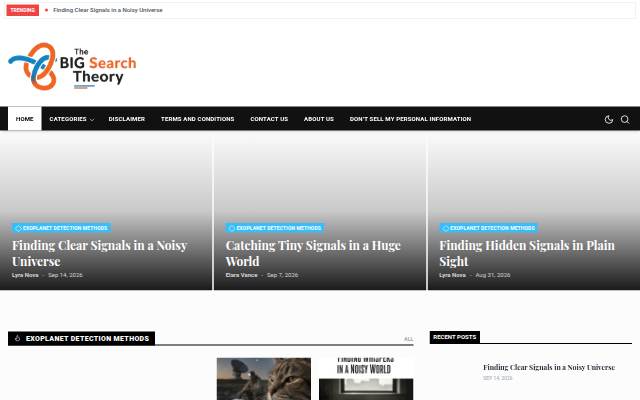The height and width of the screenshot is (400, 640).
Task: Open the cat and satellite dish thumbnail
Action: pos(264,379)
